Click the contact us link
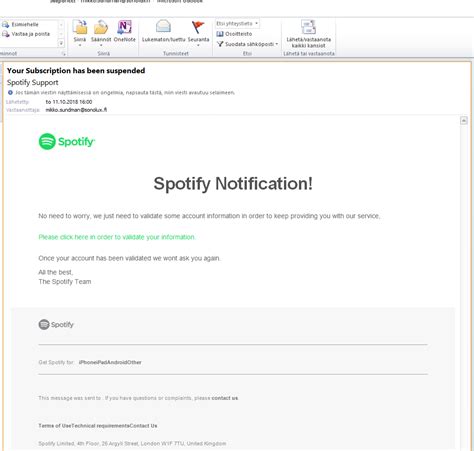The image size is (474, 451). click(x=225, y=398)
